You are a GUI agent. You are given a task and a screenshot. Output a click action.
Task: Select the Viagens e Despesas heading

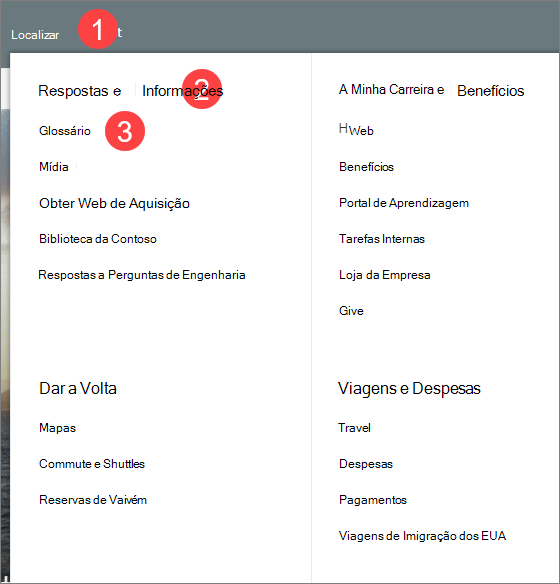click(409, 388)
